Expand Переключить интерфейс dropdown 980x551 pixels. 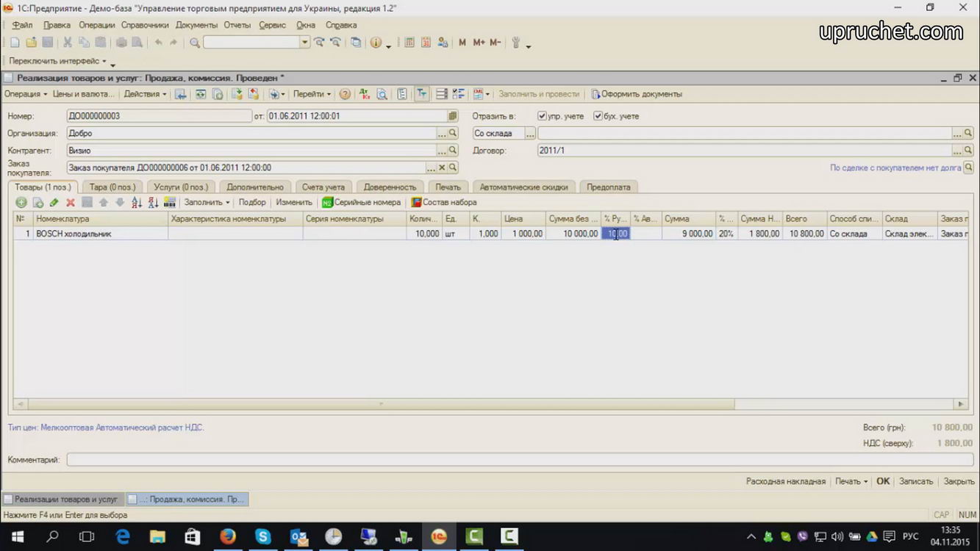[x=58, y=61]
